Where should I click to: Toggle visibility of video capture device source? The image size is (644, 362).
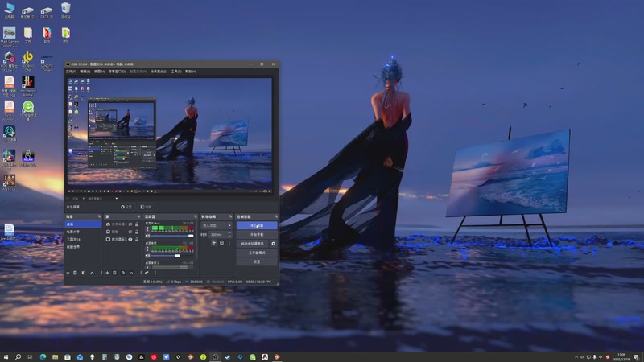130,224
